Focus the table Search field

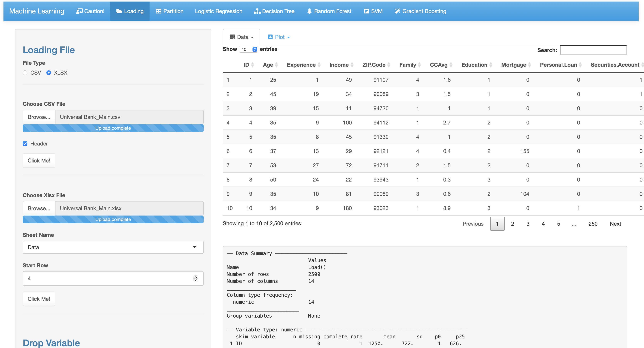coord(593,50)
